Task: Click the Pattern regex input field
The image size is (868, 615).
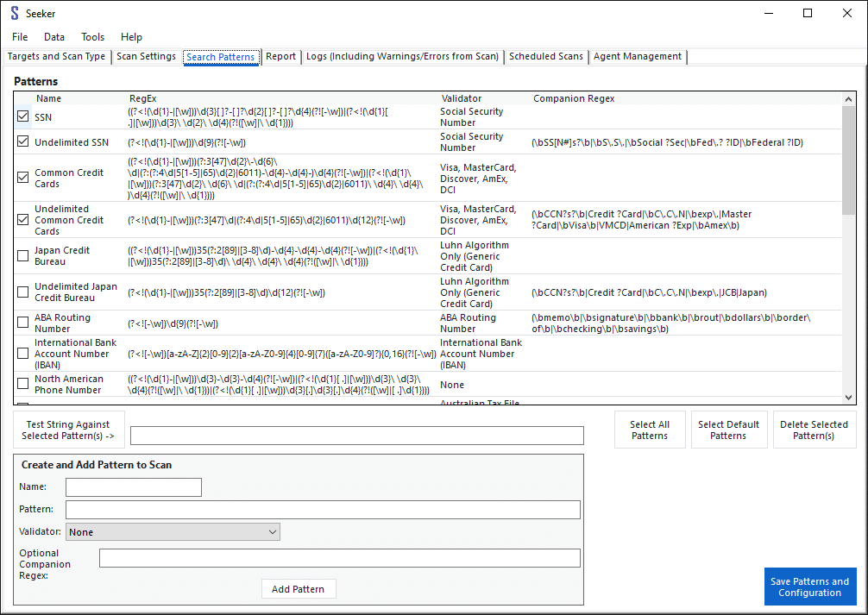Action: [323, 510]
